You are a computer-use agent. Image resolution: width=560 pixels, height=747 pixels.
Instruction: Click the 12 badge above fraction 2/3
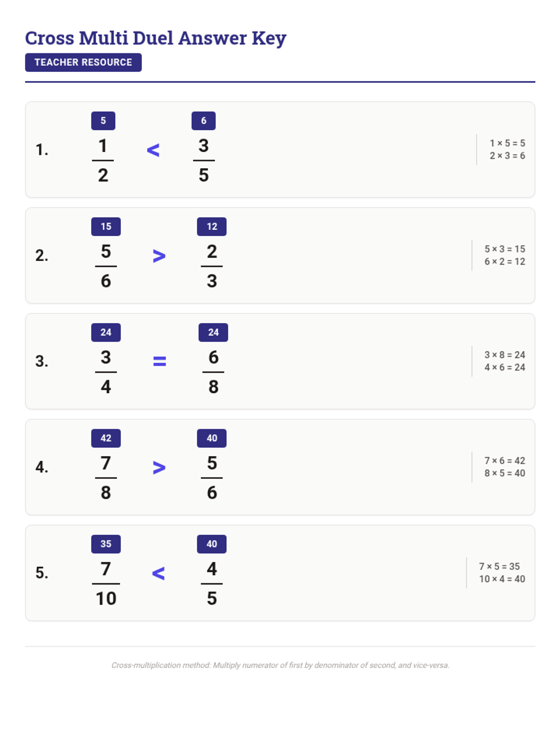click(x=212, y=226)
